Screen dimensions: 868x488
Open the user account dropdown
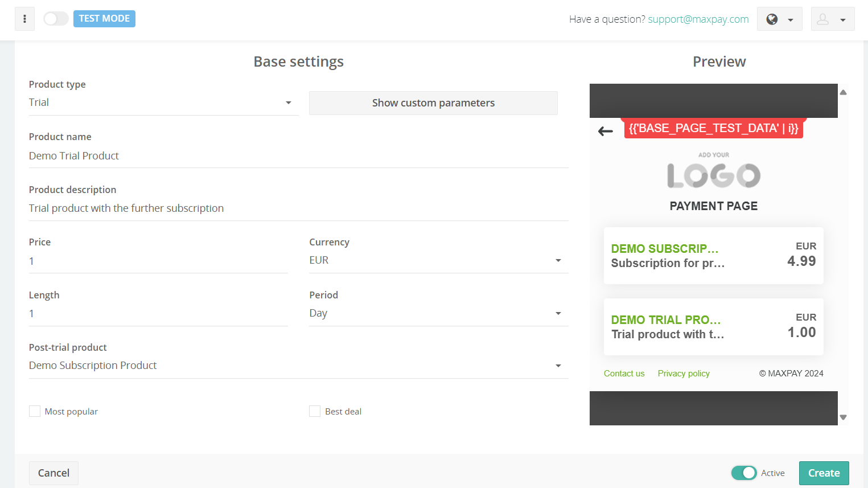pyautogui.click(x=833, y=19)
